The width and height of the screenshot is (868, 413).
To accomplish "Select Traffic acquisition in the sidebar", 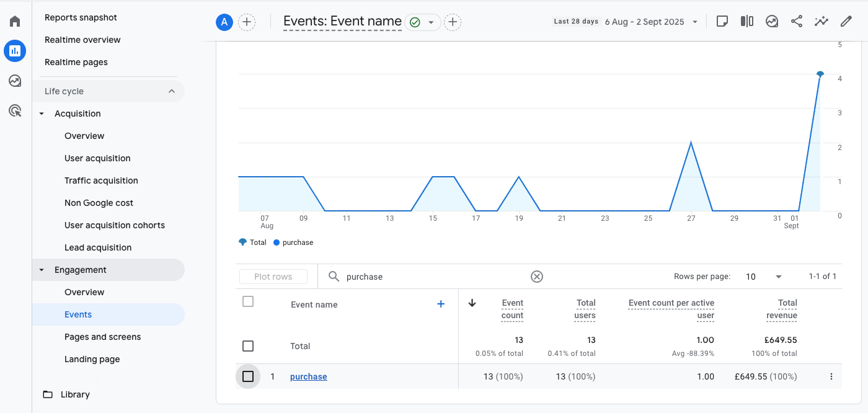I will (x=101, y=180).
